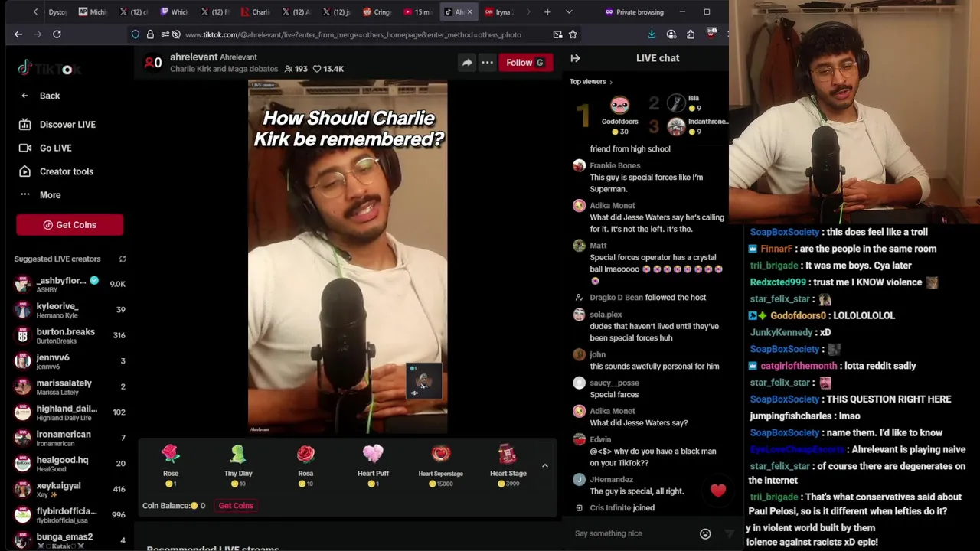Click the live video stream player

348,257
